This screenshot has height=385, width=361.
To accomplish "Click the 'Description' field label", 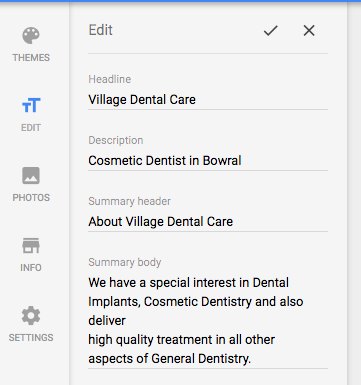I will tap(116, 140).
